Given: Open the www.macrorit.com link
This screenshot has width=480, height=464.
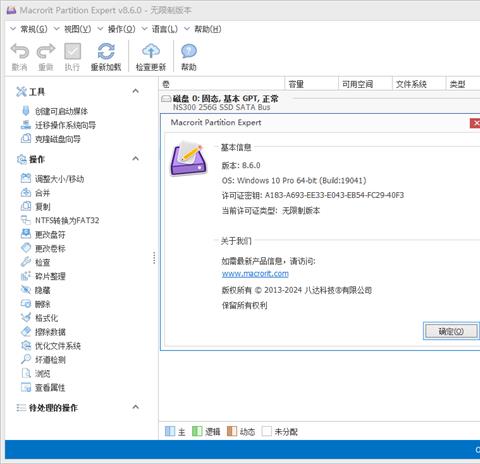Looking at the screenshot, I should pyautogui.click(x=255, y=274).
